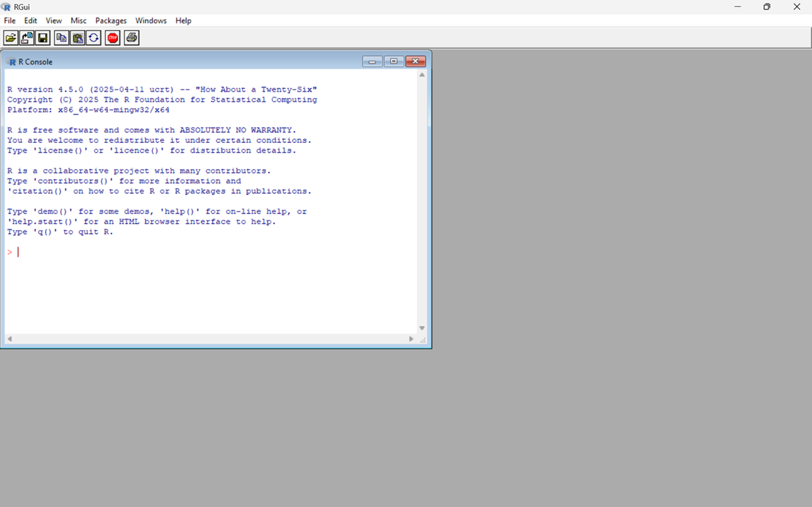Maximize the R Console child window
The height and width of the screenshot is (507, 812).
394,62
